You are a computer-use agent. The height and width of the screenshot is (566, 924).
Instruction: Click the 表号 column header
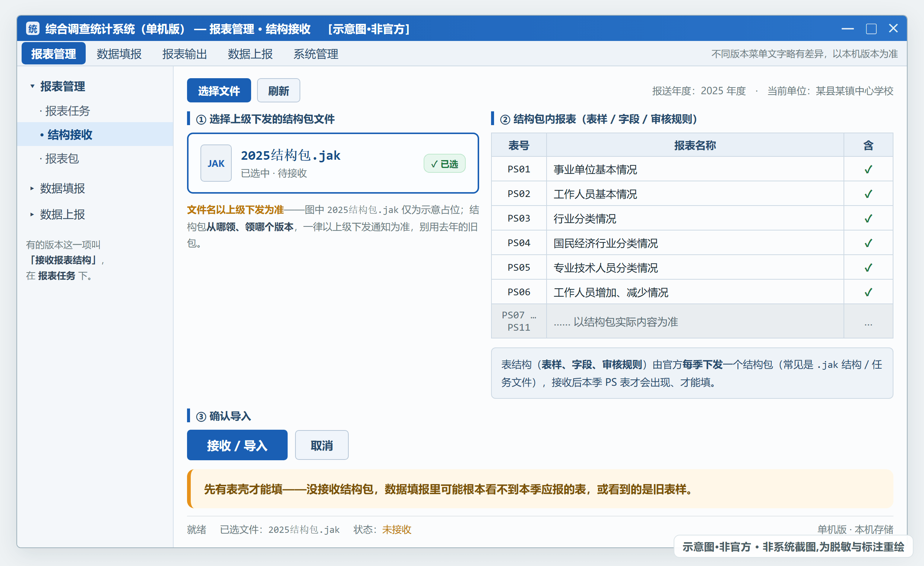coord(519,145)
